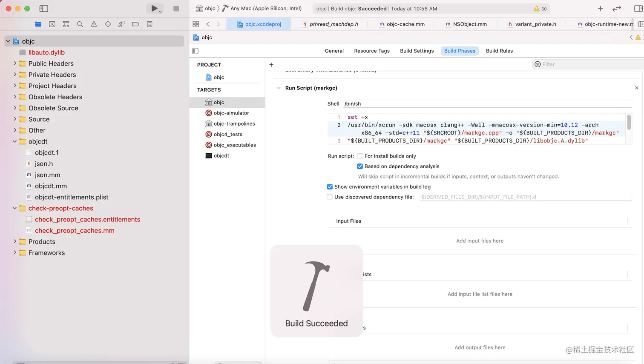The height and width of the screenshot is (364, 644).
Task: Stop the running task
Action: point(176,9)
